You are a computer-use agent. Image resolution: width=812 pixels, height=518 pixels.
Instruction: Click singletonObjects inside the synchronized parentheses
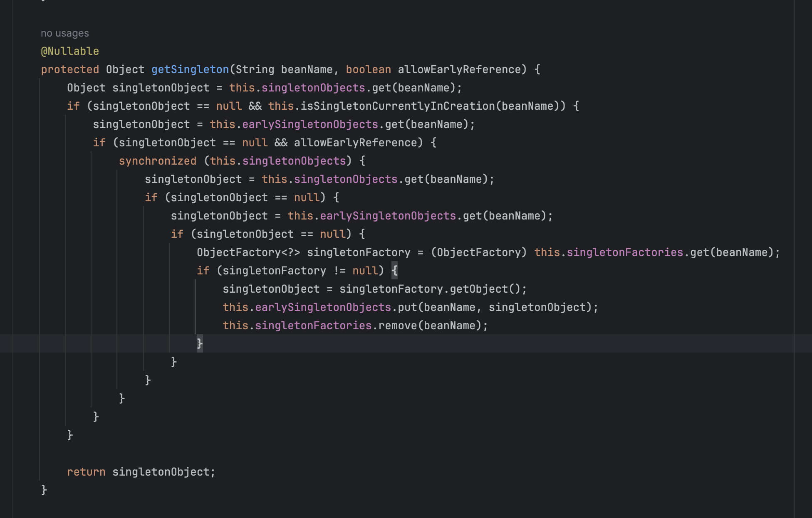[294, 161]
